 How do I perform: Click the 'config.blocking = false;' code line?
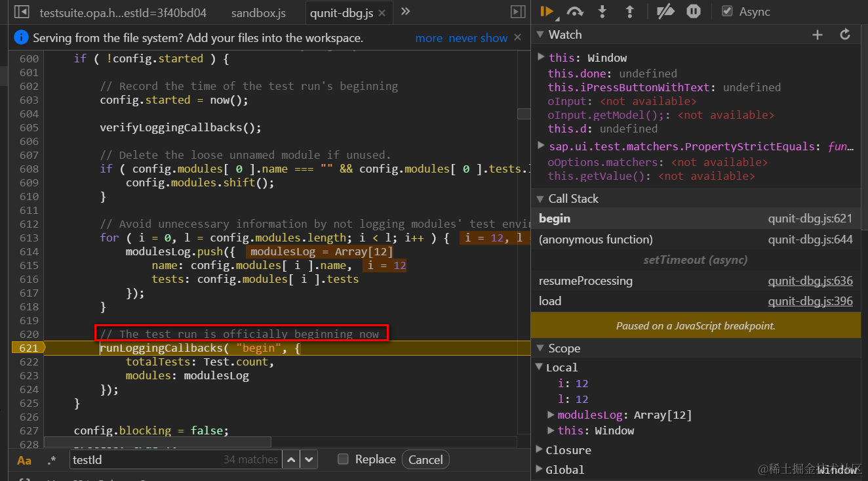point(151,430)
